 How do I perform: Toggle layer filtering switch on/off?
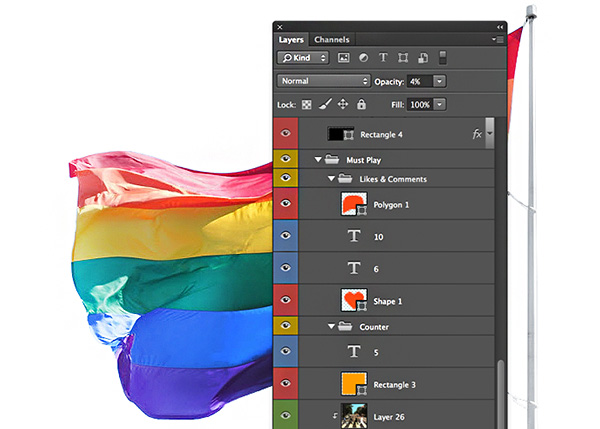[x=443, y=58]
